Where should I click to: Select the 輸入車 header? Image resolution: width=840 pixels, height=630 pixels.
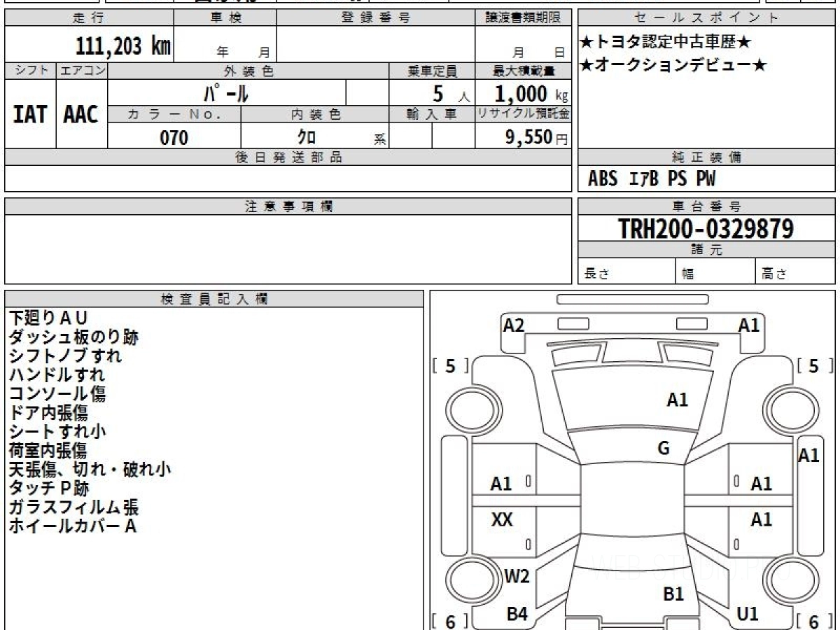click(x=432, y=114)
